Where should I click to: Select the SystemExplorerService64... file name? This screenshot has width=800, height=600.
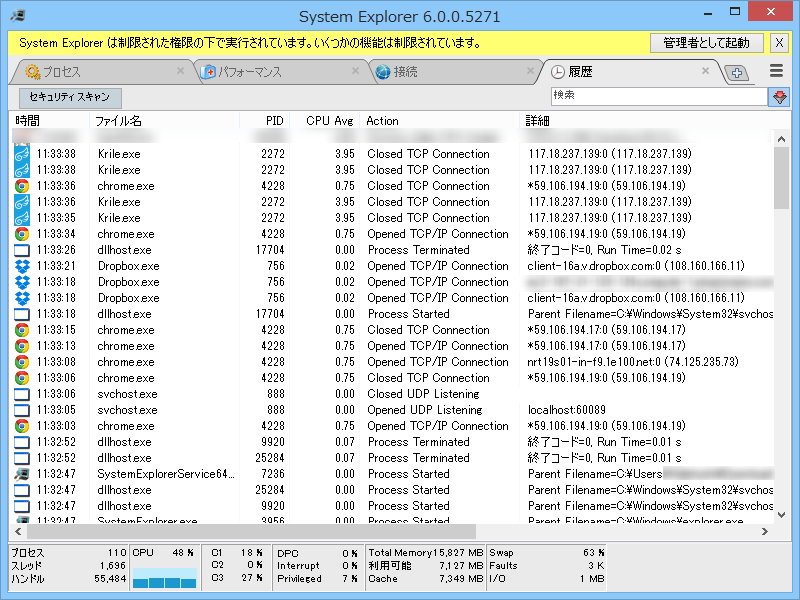[x=166, y=474]
